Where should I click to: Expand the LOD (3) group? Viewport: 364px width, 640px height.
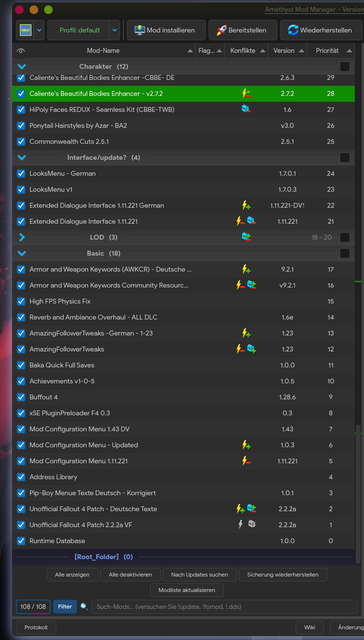[x=22, y=238]
